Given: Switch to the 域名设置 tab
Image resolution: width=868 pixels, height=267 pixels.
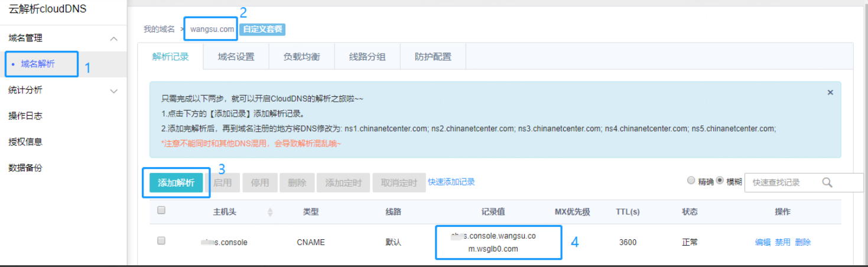Looking at the screenshot, I should [236, 57].
